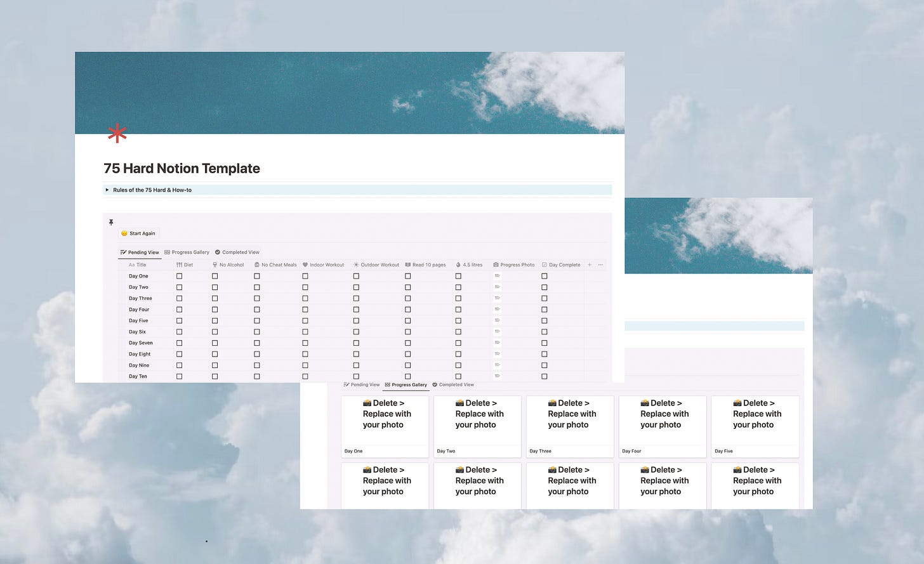Open the Day Six row page
Image resolution: width=924 pixels, height=564 pixels.
pos(137,332)
